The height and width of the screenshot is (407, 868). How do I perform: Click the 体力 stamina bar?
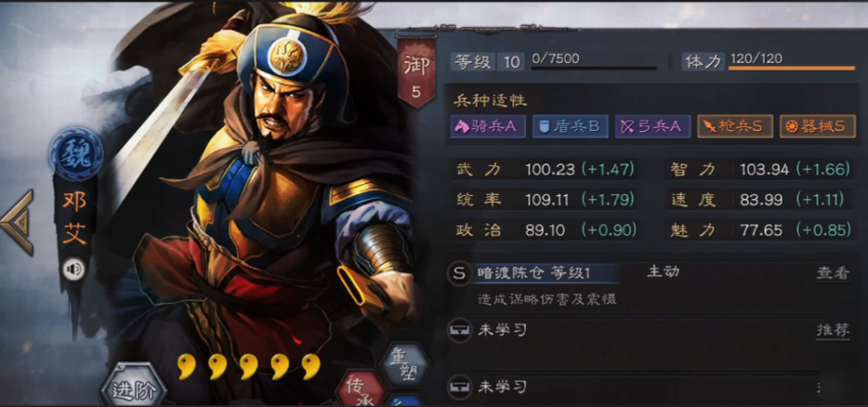point(792,68)
